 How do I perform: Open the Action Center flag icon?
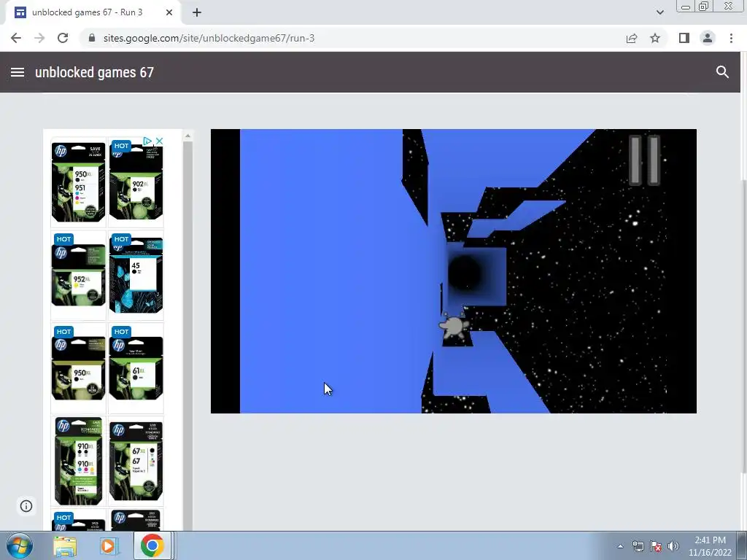tap(656, 546)
